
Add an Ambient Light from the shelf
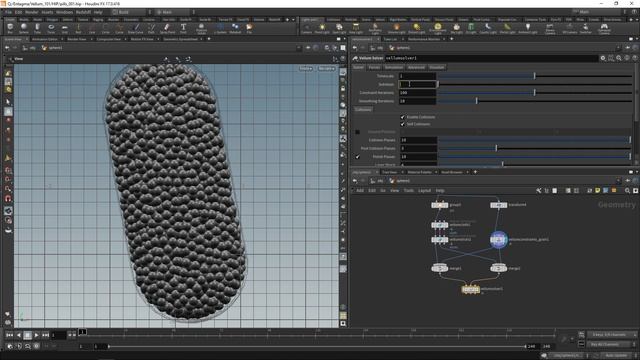tap(528, 28)
